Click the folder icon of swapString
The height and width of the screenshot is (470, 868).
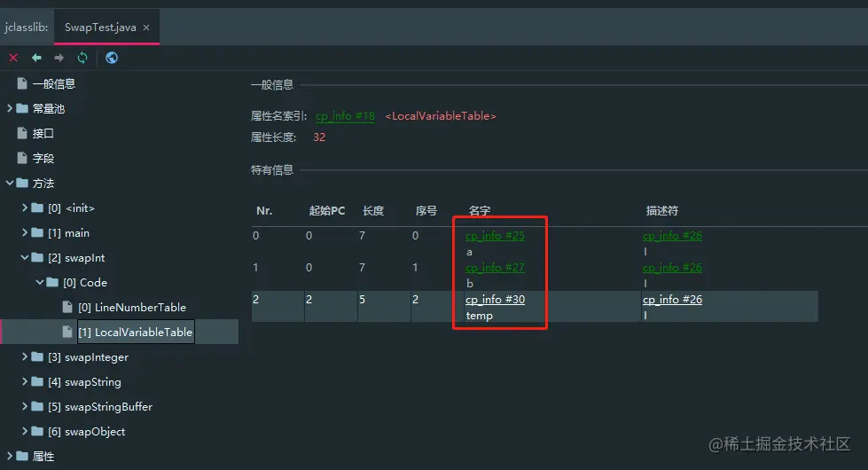[37, 381]
